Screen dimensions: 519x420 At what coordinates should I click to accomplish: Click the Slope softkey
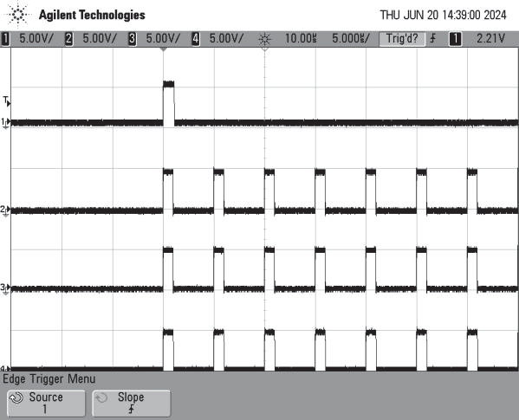[x=132, y=404]
